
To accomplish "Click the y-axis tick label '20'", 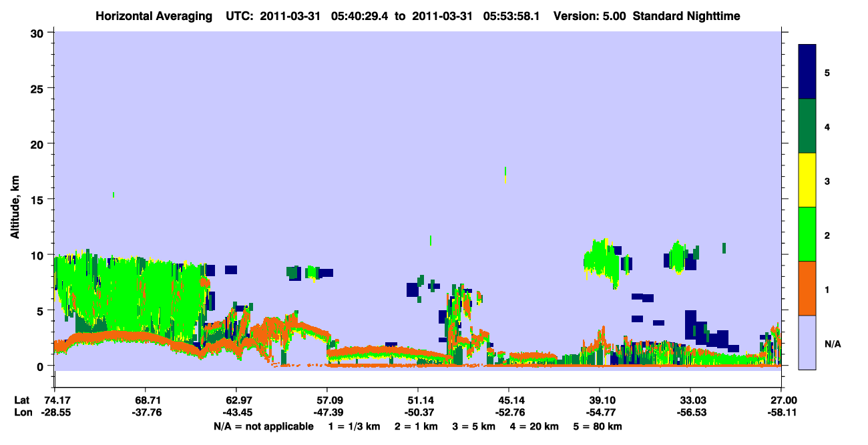I will 39,144.
